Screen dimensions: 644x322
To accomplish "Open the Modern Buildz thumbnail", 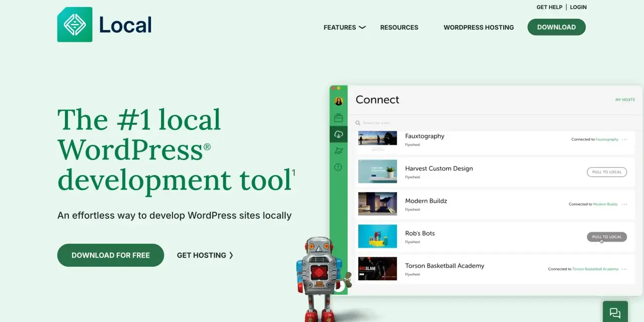I will (x=377, y=204).
